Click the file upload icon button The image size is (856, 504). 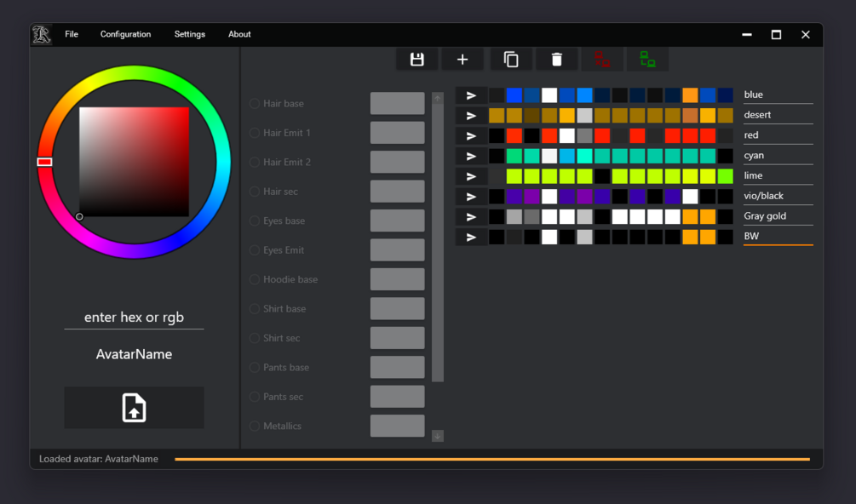(134, 408)
